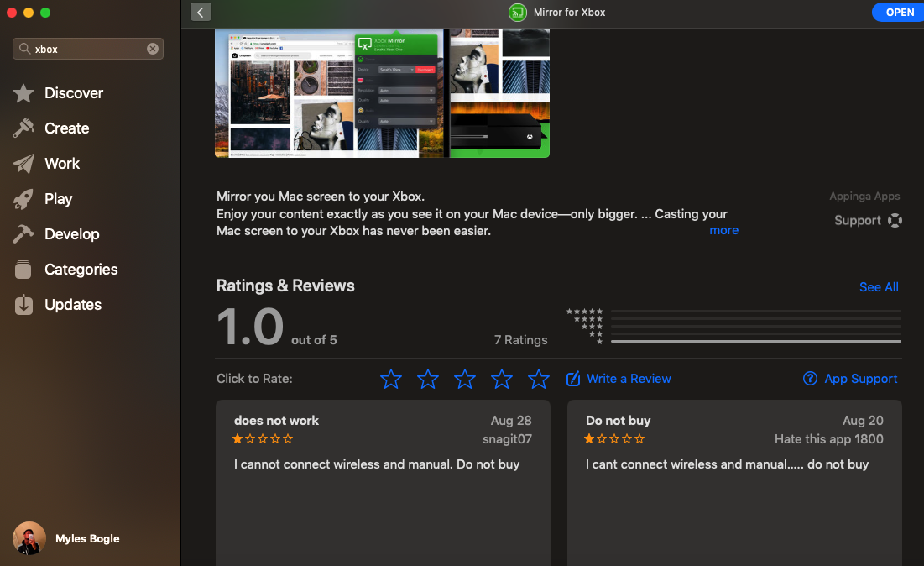Click the Work paper plane icon
This screenshot has width=924, height=566.
pos(23,163)
